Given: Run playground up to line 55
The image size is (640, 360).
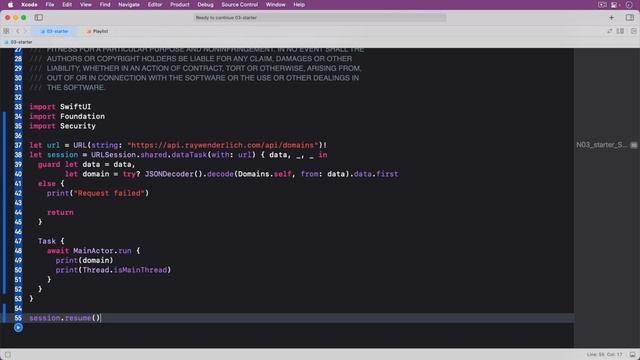Looking at the screenshot, I should (18, 327).
